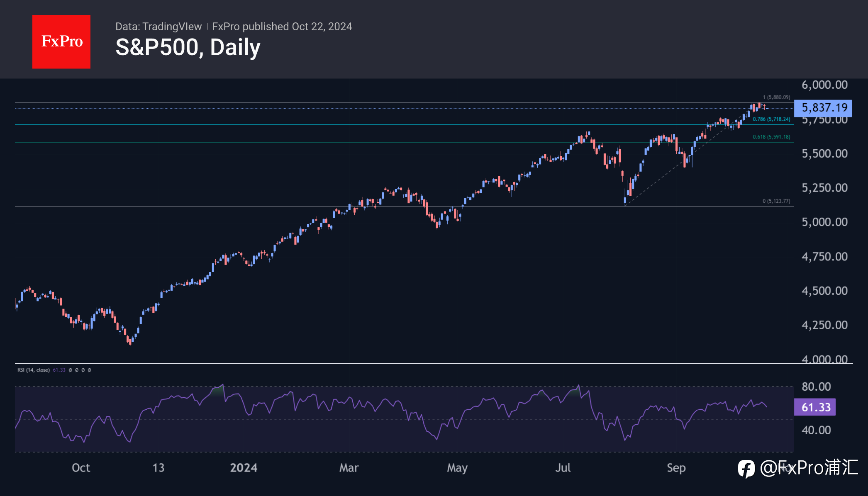Click the May label on the time axis
Image resolution: width=868 pixels, height=496 pixels.
457,468
